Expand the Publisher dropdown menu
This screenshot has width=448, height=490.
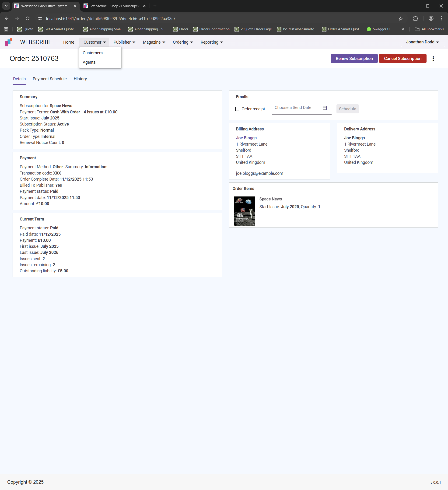pyautogui.click(x=124, y=42)
